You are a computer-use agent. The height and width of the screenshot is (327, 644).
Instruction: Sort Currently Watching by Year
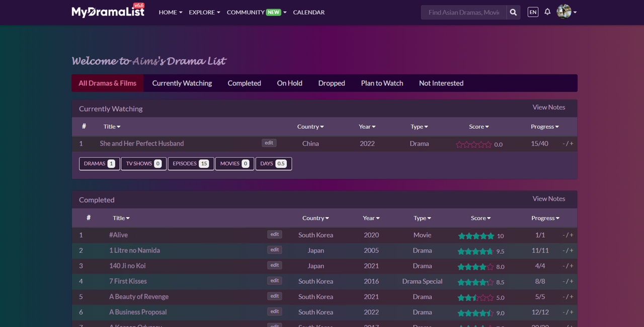(x=367, y=126)
